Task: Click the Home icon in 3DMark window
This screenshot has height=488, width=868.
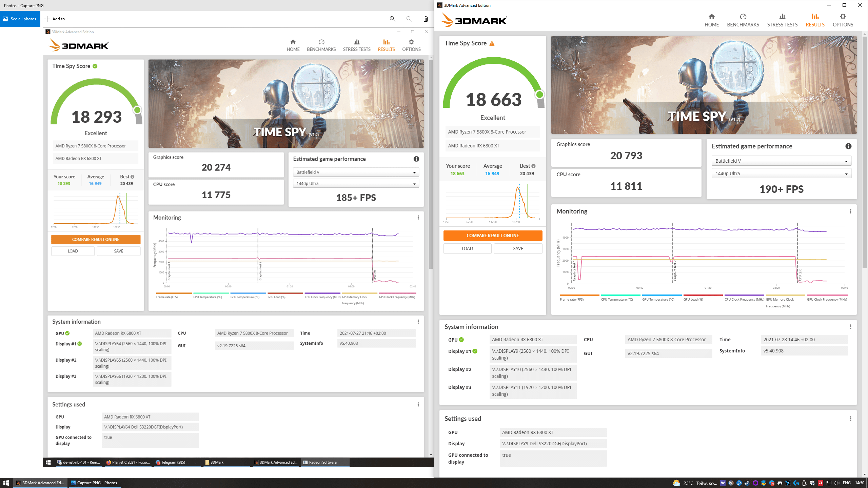Action: [711, 17]
